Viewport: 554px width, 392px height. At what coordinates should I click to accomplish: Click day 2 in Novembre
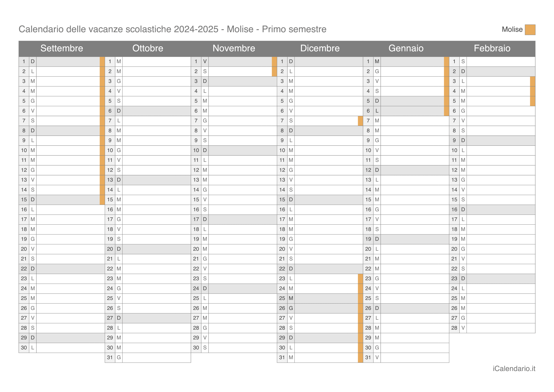tap(196, 72)
